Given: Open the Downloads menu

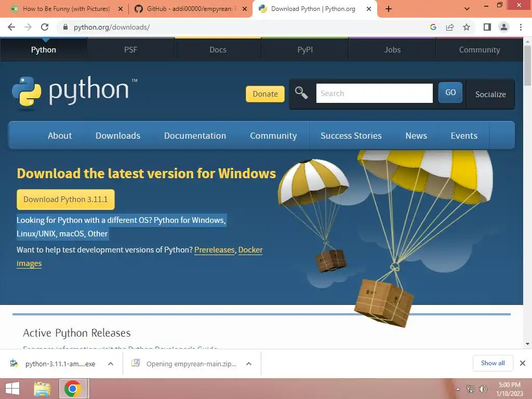Looking at the screenshot, I should (118, 136).
